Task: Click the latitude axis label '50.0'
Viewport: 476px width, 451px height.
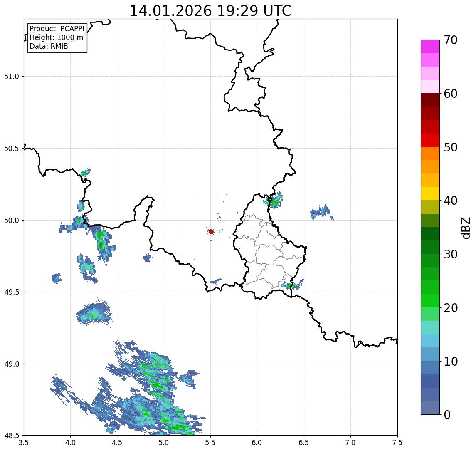Action: coord(12,221)
